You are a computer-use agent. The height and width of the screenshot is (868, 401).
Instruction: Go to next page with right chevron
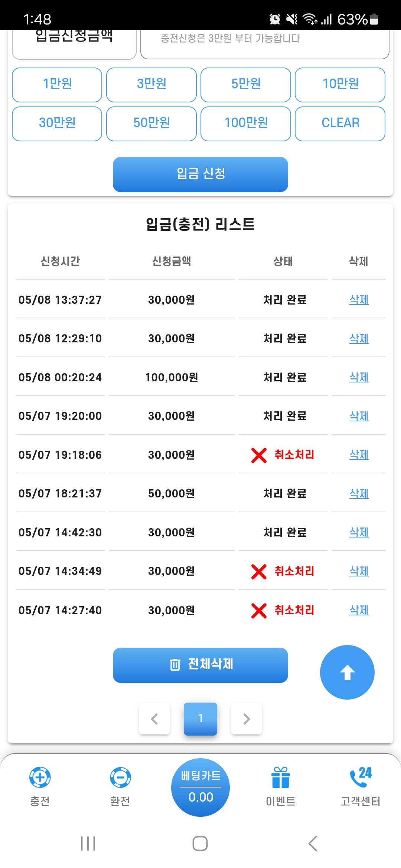[247, 719]
